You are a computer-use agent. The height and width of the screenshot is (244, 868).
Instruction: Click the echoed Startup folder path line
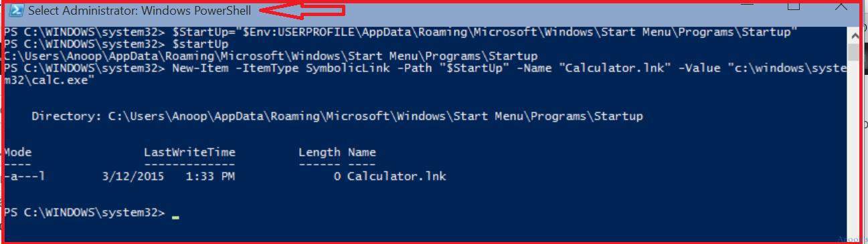coord(270,56)
